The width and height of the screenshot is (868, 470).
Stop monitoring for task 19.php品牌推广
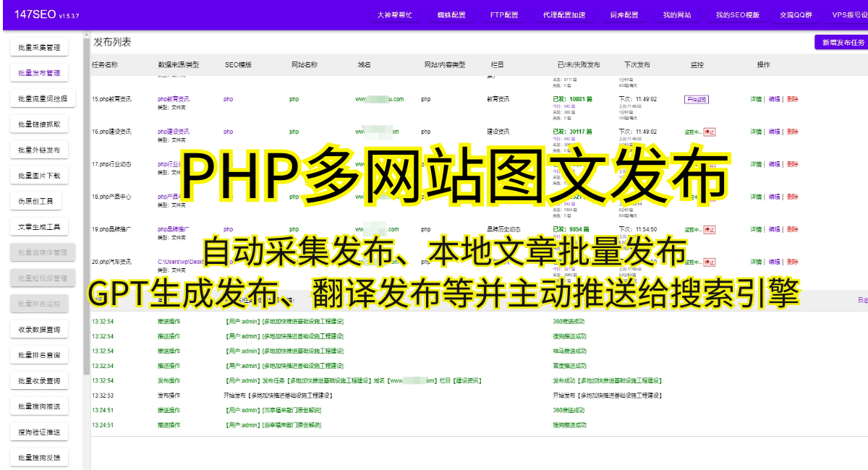(x=710, y=229)
